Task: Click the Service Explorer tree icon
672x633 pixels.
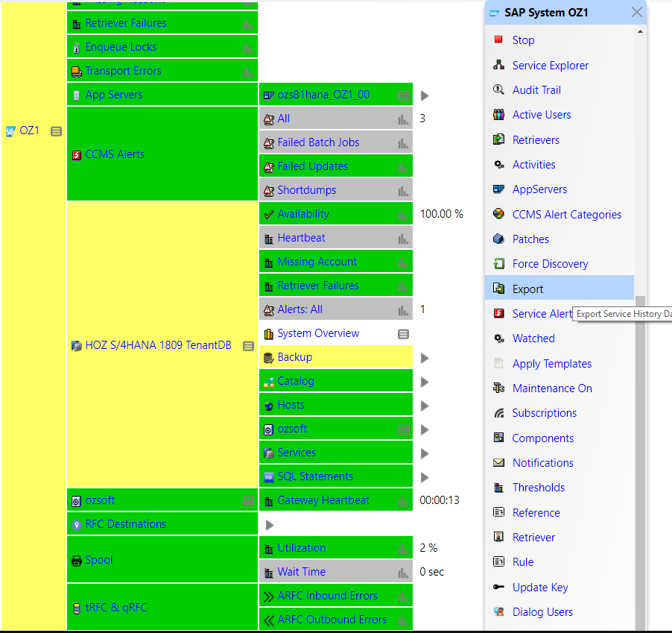Action: [x=498, y=65]
